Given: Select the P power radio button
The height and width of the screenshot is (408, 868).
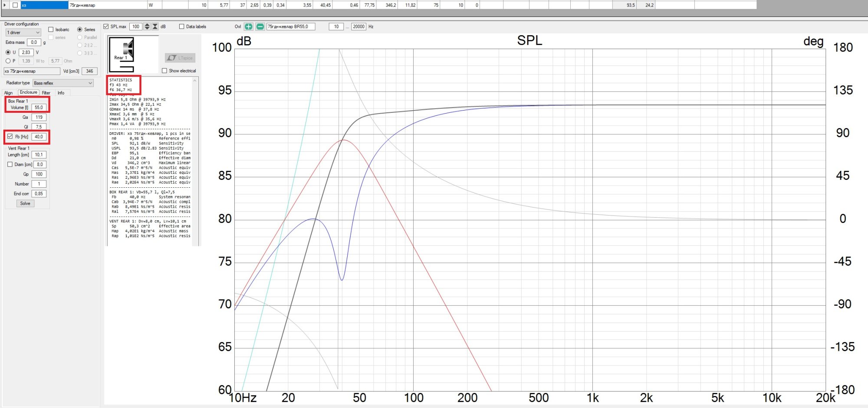Looking at the screenshot, I should (8, 61).
